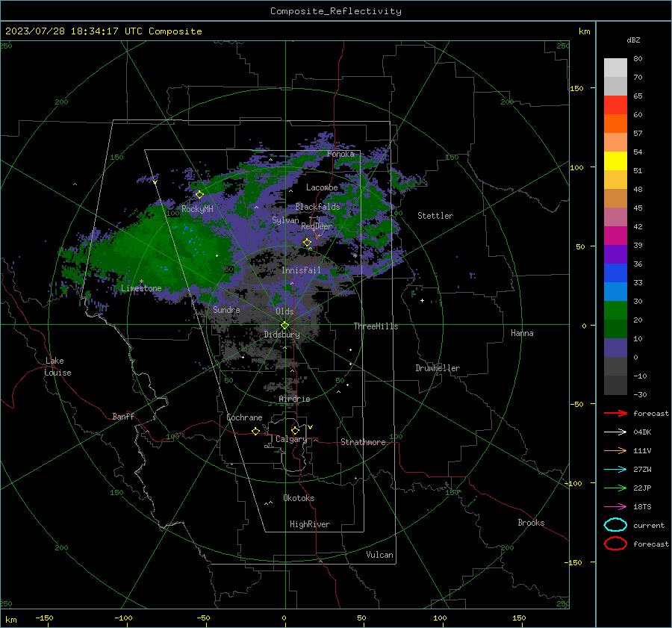Click the 10 dBZ slate-purple swatch
The height and width of the screenshot is (628, 672).
pos(615,348)
